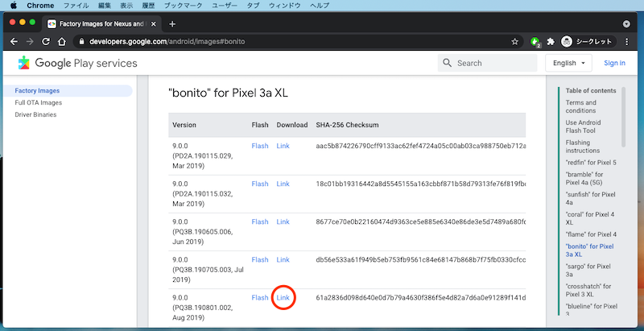This screenshot has width=644, height=331.
Task: Close the Factory Images tab
Action: (x=154, y=23)
